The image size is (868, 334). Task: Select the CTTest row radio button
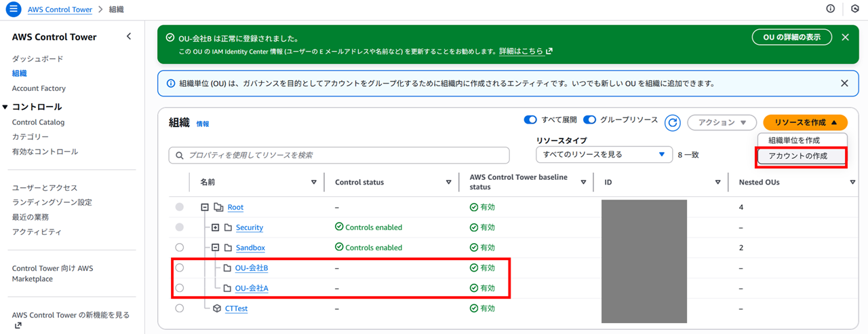[180, 308]
